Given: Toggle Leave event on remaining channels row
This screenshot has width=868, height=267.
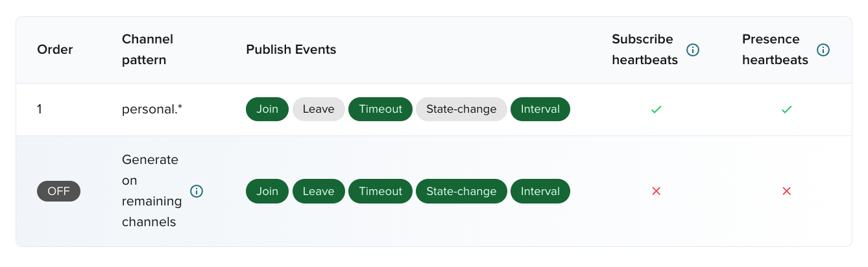Looking at the screenshot, I should coord(319,191).
